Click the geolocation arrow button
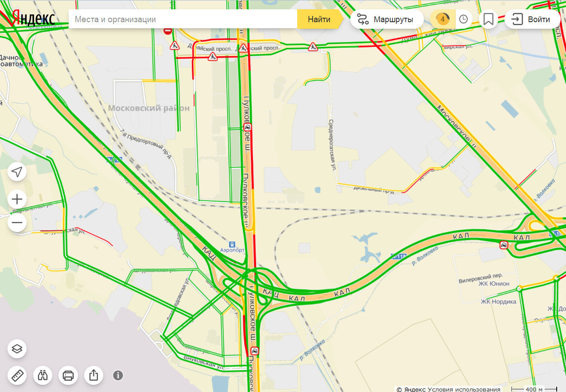 click(17, 172)
